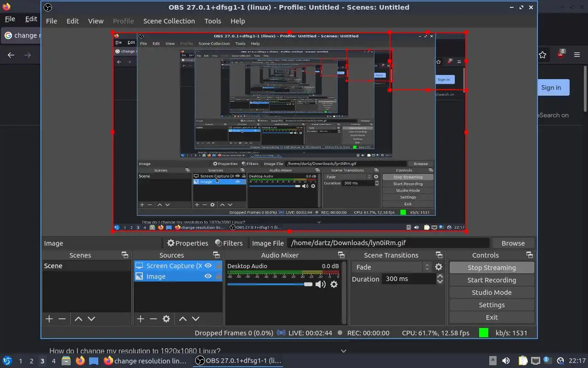Undock the Audio Mixer panel

click(341, 255)
